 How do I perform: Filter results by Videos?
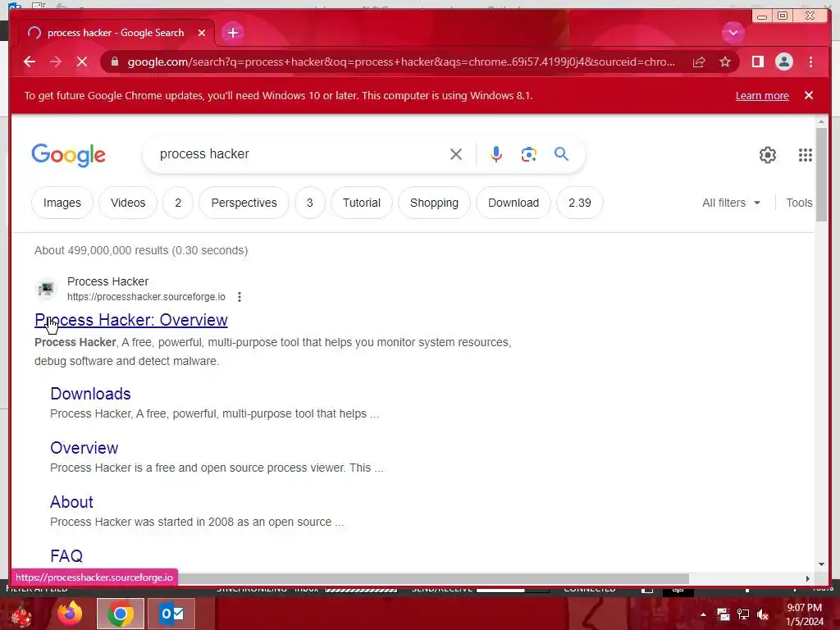(128, 203)
